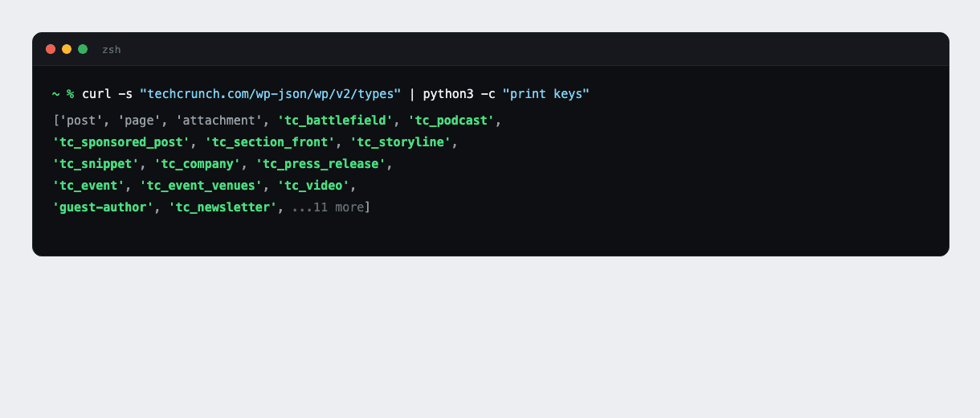Image resolution: width=980 pixels, height=418 pixels.
Task: Click the 'tc_newsletter' output entry
Action: (x=223, y=207)
